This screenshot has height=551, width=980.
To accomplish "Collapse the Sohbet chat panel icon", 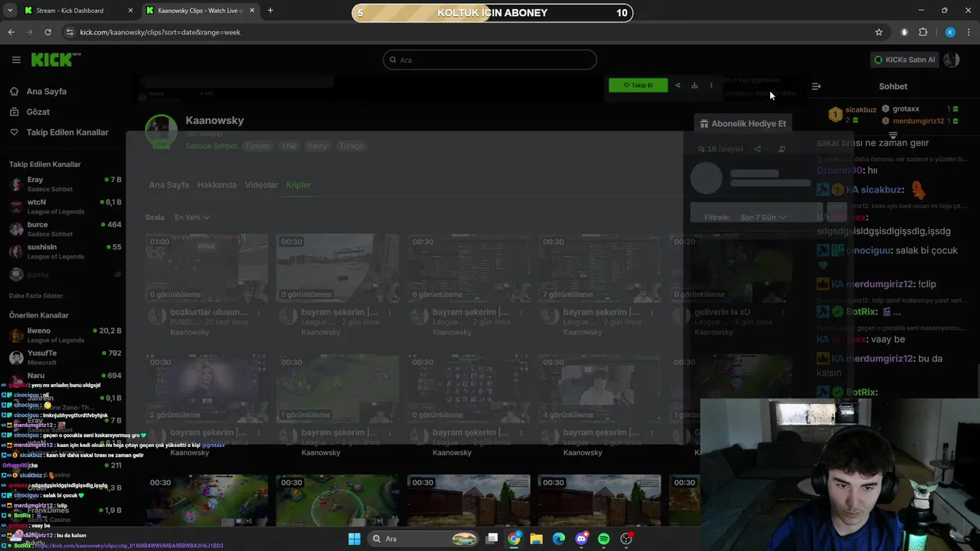I will click(816, 86).
